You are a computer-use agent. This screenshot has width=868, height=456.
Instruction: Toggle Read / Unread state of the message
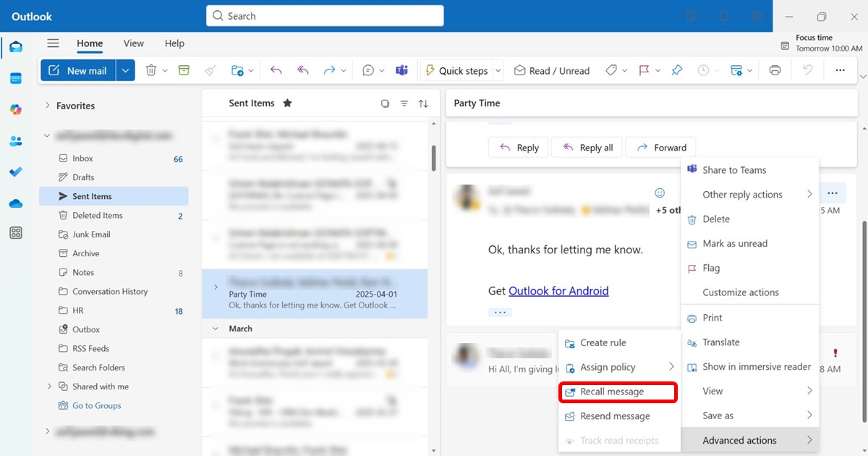pyautogui.click(x=552, y=69)
